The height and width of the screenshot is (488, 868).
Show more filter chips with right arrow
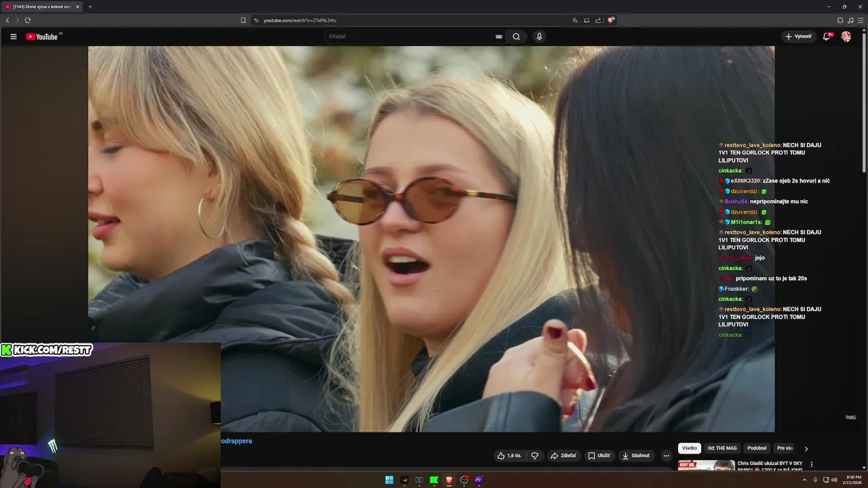click(806, 449)
